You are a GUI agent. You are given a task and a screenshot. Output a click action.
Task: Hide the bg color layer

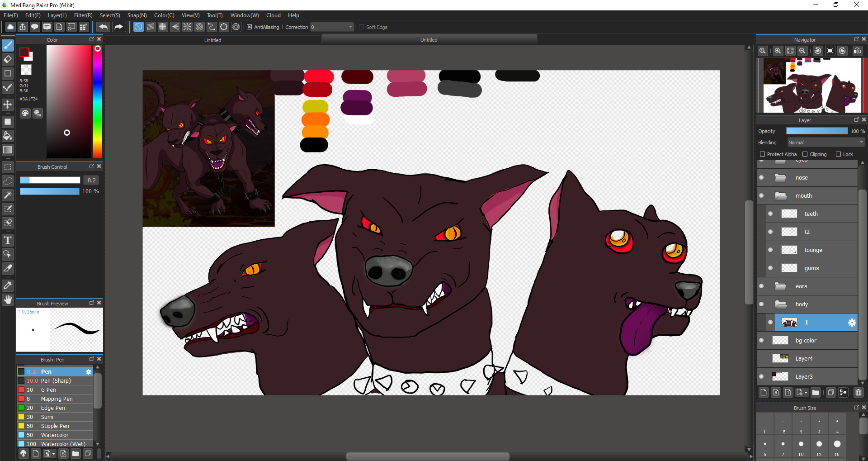pyautogui.click(x=761, y=340)
